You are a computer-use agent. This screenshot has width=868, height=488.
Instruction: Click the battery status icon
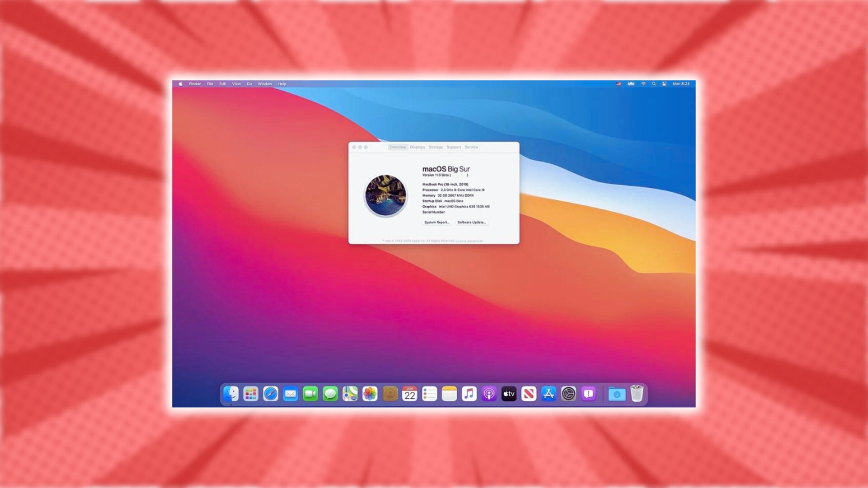pyautogui.click(x=631, y=84)
